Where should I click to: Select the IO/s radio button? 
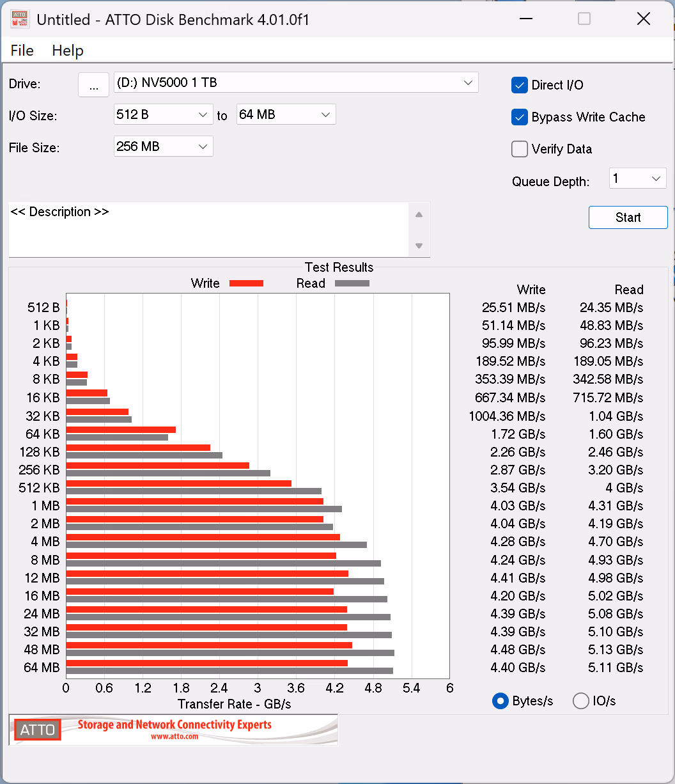click(x=580, y=701)
